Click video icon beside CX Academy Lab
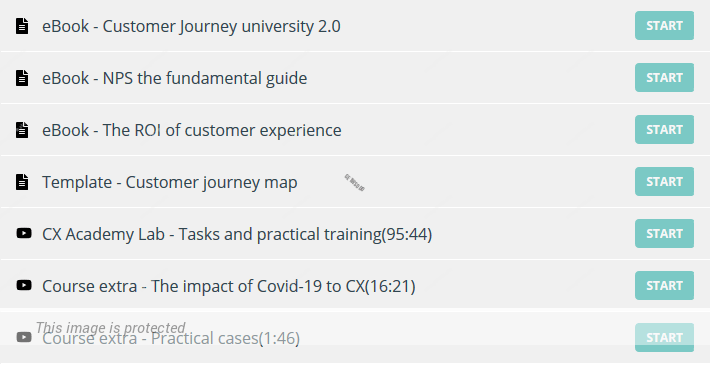 coord(24,233)
